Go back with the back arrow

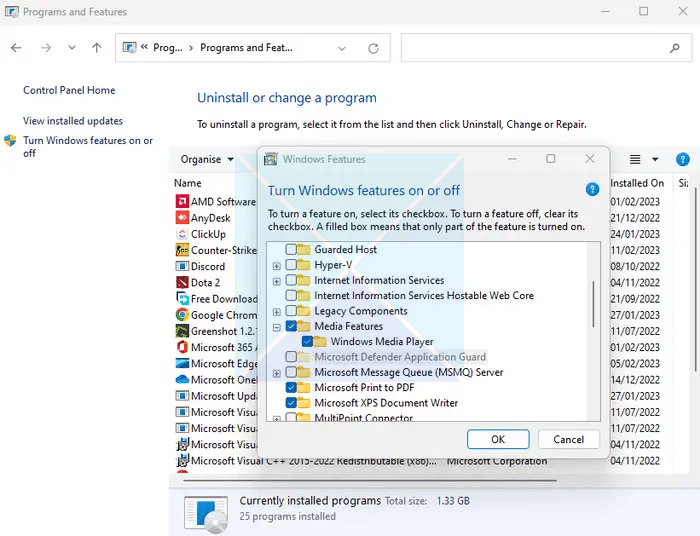(16, 48)
